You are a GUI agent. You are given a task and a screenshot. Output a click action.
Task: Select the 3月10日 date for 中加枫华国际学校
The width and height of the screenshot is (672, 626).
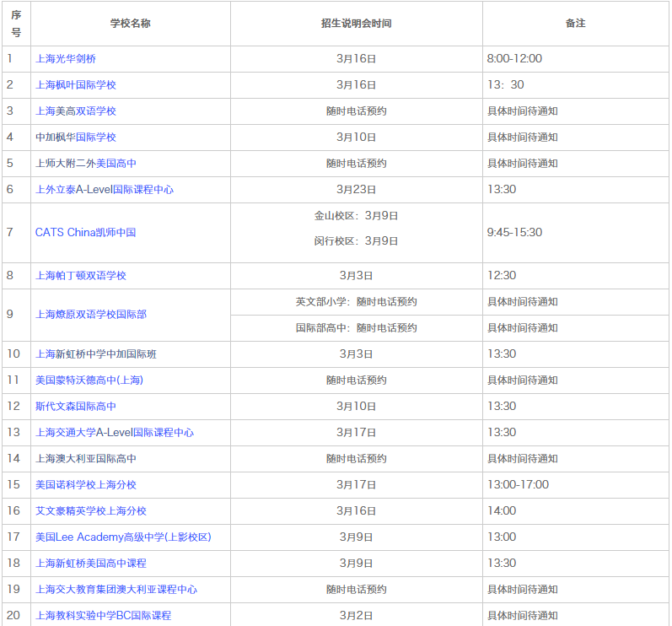(x=356, y=138)
